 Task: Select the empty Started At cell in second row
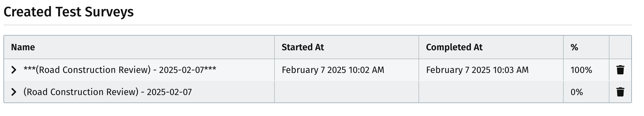346,92
